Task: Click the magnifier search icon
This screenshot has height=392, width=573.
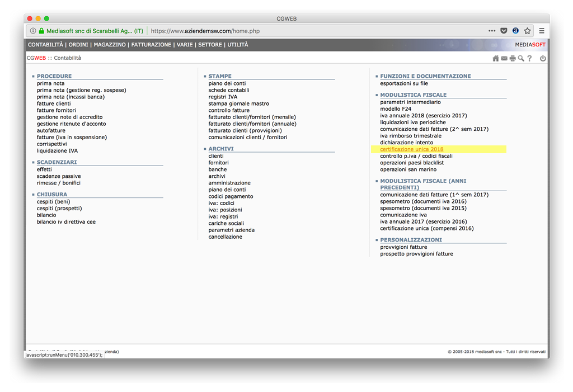Action: [x=521, y=59]
